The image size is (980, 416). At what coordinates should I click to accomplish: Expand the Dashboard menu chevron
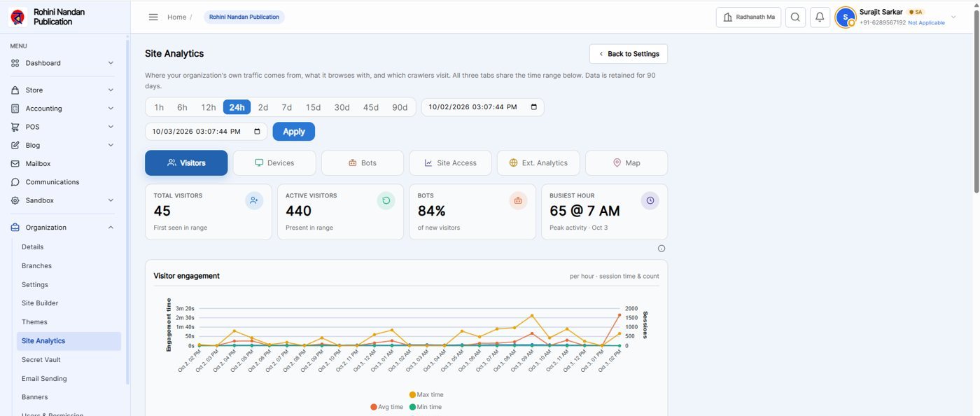click(111, 63)
